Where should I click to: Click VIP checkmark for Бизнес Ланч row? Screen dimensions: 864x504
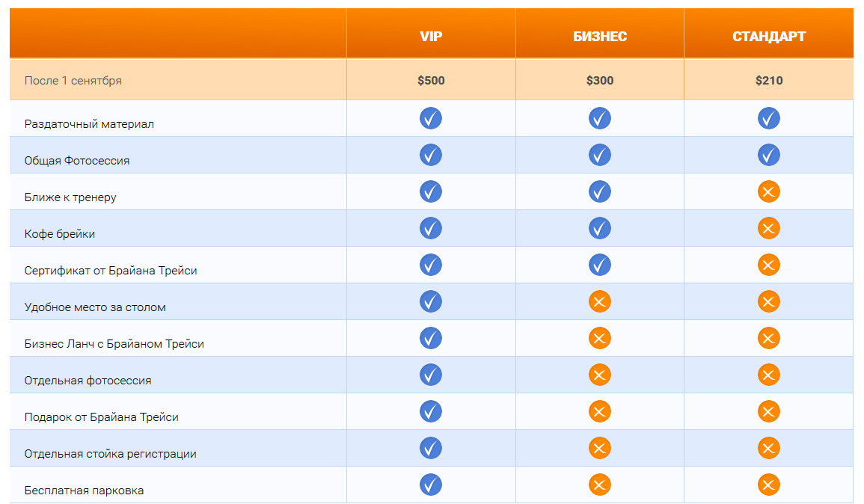click(x=431, y=338)
